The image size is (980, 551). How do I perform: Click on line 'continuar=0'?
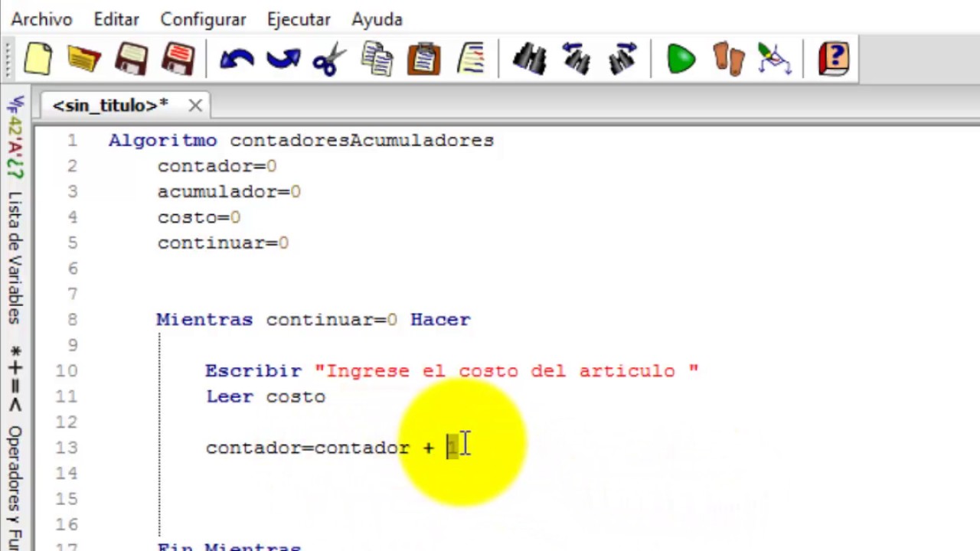coord(223,243)
